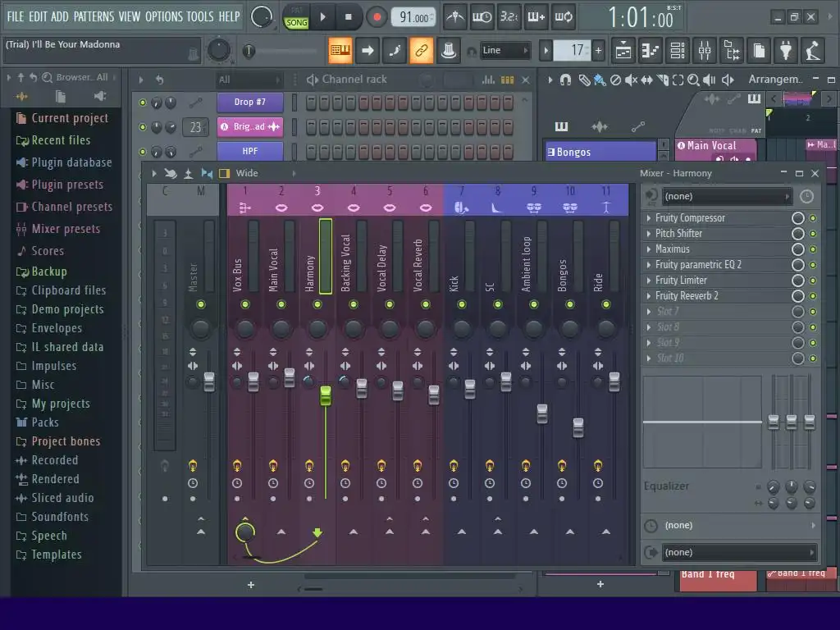Open mixer output (none) dropdown at bottom
Viewport: 840px width, 630px height.
pyautogui.click(x=739, y=552)
